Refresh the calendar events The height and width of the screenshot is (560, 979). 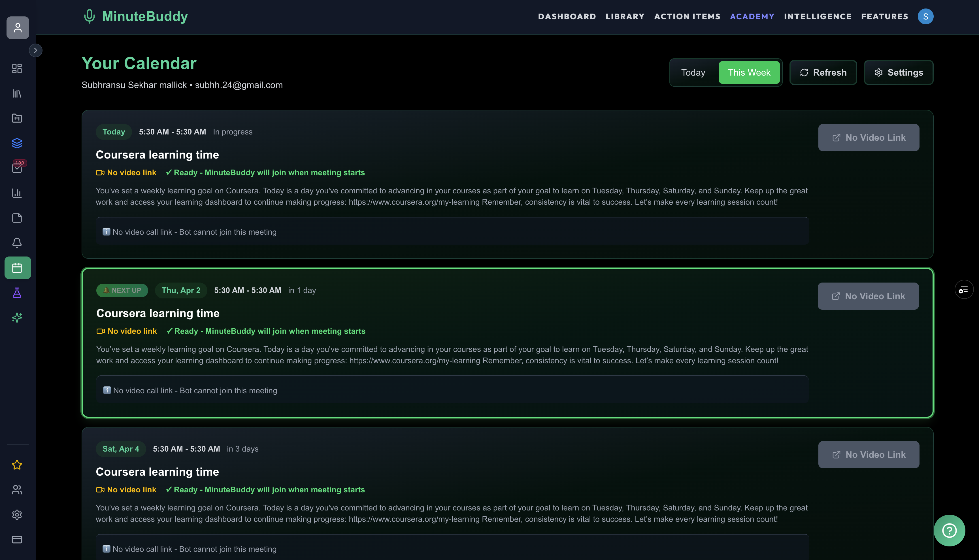(823, 72)
